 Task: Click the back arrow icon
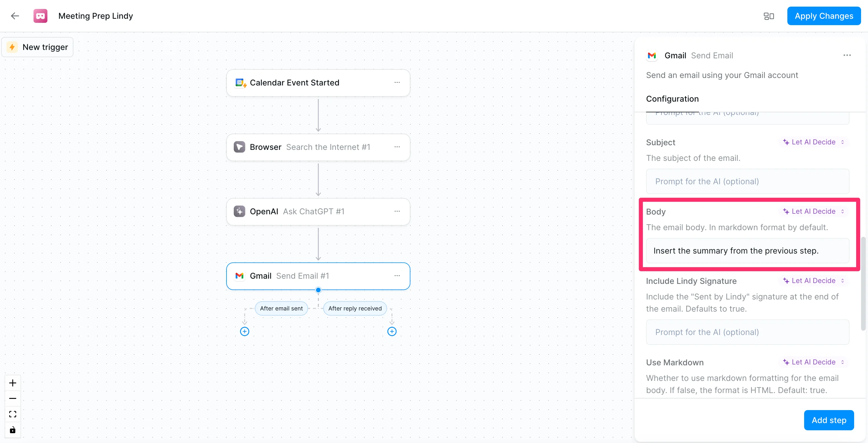[x=15, y=16]
